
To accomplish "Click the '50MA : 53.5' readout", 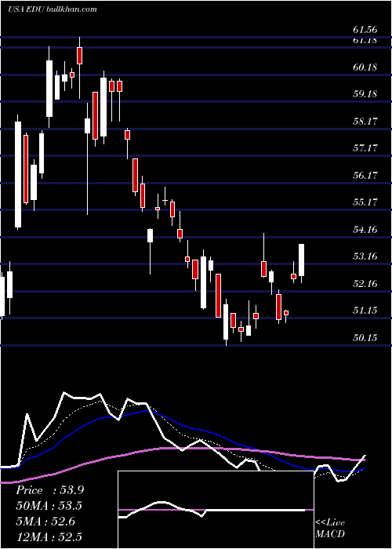I will click(49, 506).
